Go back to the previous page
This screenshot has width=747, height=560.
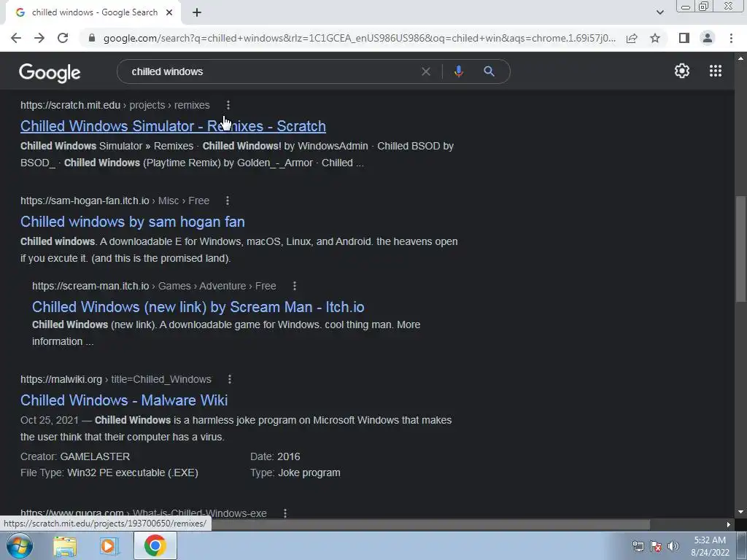[x=16, y=38]
